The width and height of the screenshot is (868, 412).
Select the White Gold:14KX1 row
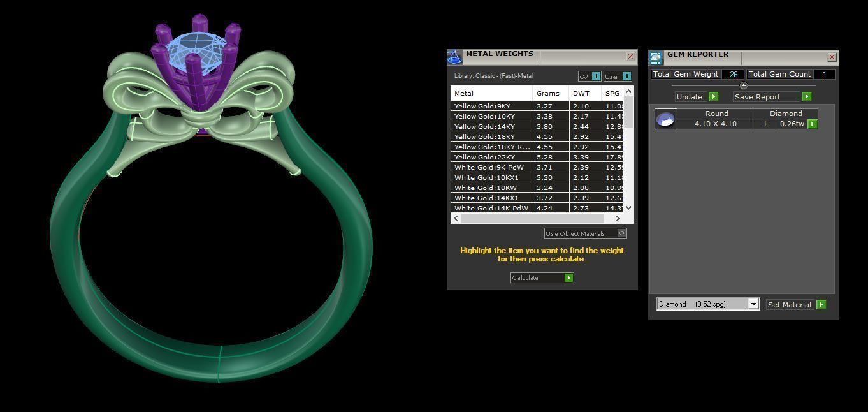(x=537, y=198)
